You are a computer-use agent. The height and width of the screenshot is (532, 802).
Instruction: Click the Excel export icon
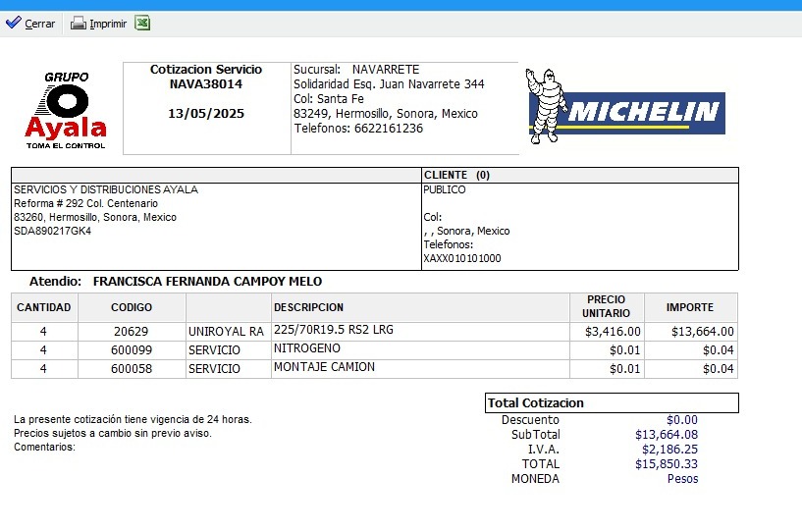[142, 24]
